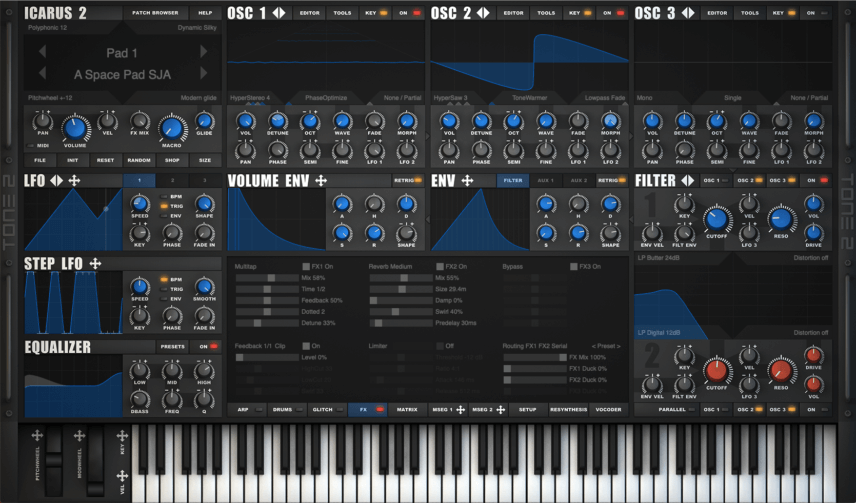Open the VOCODER tab
Viewport: 856px width, 503px height.
point(609,410)
